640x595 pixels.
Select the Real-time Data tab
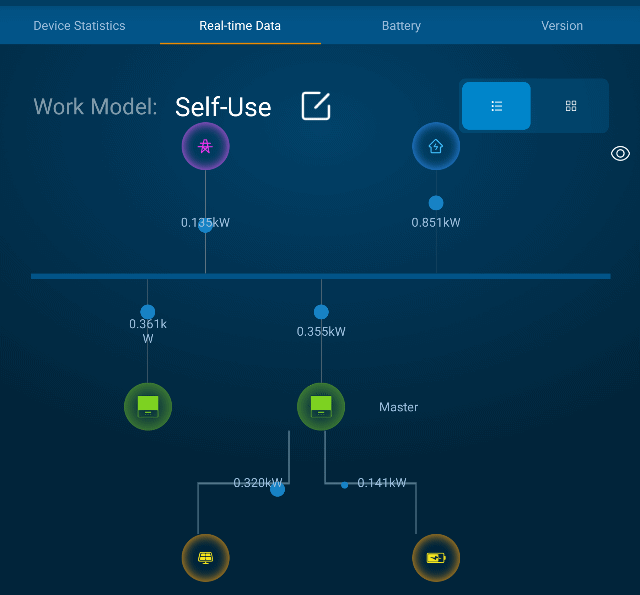click(240, 26)
